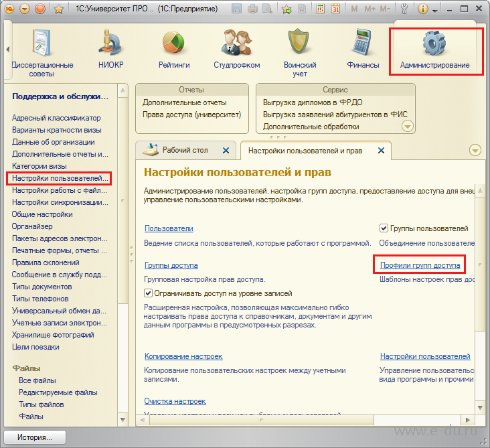
Task: Select Адресный классификатор in sidebar
Action: pos(56,118)
